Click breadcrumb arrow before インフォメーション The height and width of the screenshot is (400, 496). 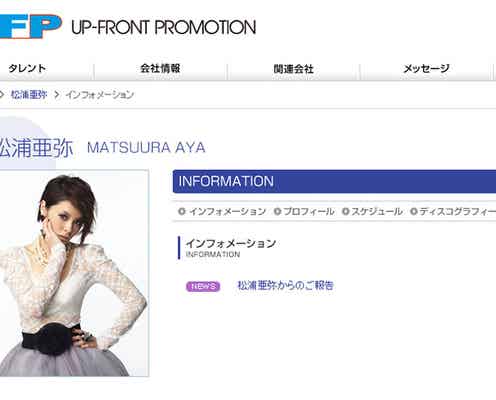pyautogui.click(x=57, y=95)
